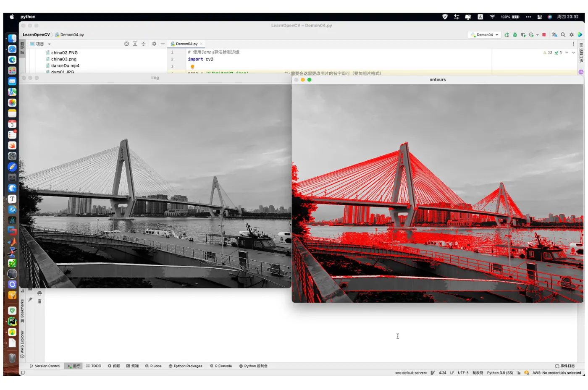588x390 pixels.
Task: Open the Python 控制台 console
Action: tap(253, 366)
